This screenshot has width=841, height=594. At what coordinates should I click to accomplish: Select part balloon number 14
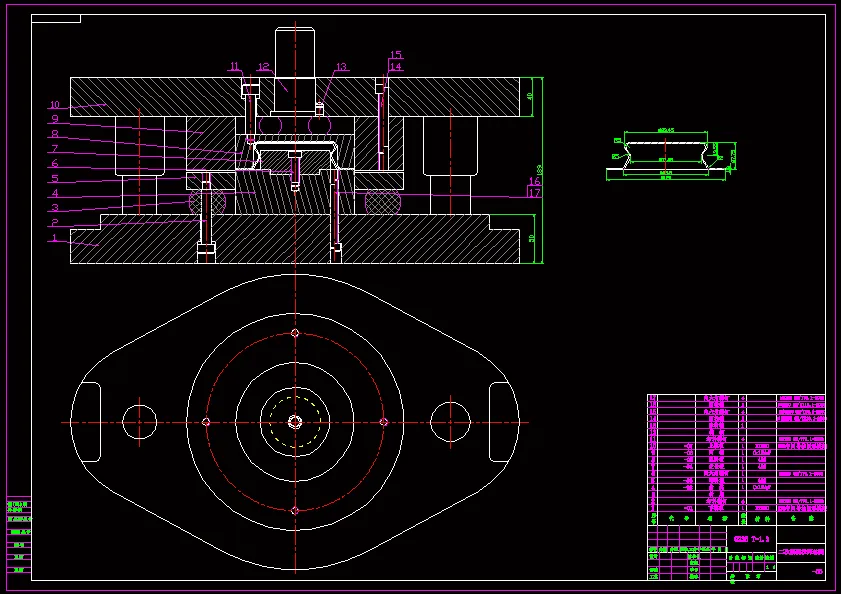pos(396,67)
